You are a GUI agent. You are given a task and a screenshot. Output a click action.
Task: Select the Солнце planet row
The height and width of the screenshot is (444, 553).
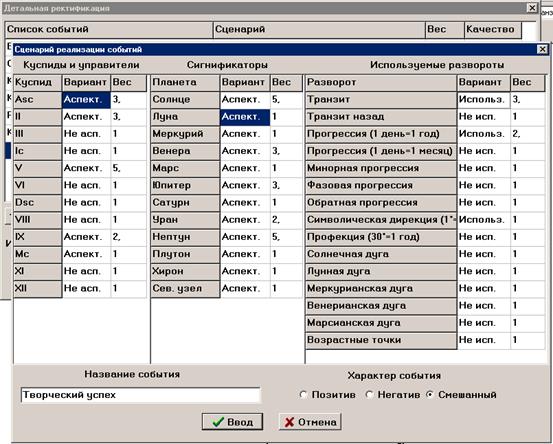[x=186, y=100]
